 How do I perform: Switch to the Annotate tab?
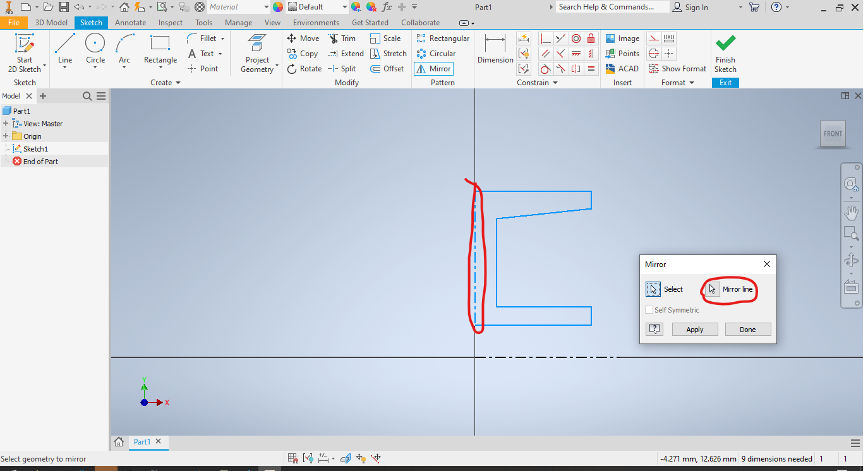coord(130,23)
